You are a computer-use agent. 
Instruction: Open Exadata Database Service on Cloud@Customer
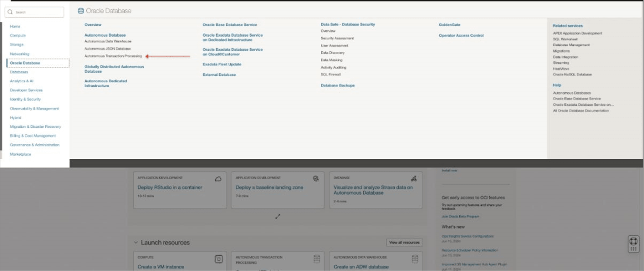(233, 52)
